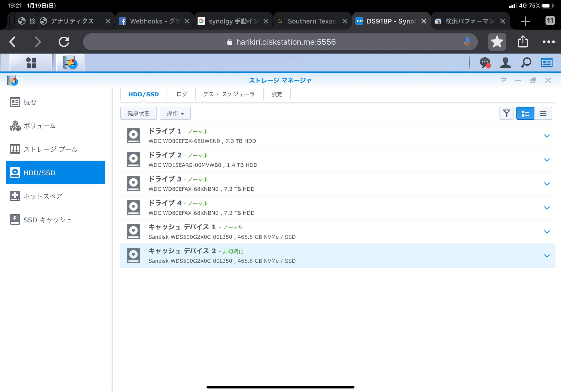
Task: Expand ドライブ 2 details chevron
Action: [x=547, y=160]
